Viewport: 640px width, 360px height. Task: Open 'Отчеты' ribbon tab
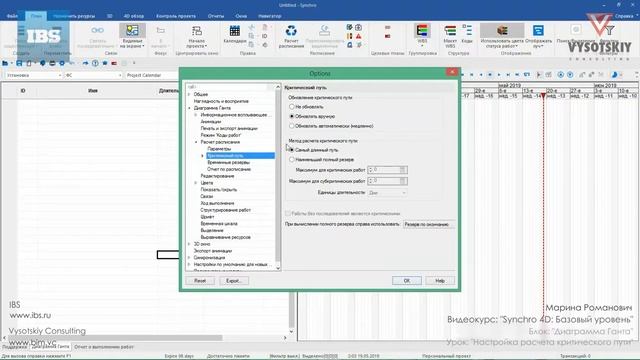tap(216, 16)
